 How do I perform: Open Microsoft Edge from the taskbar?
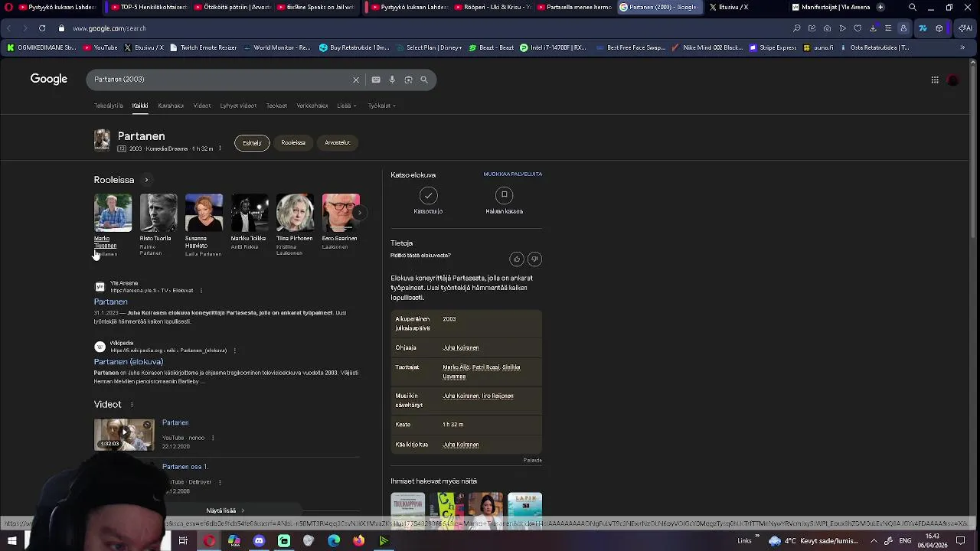pyautogui.click(x=334, y=541)
